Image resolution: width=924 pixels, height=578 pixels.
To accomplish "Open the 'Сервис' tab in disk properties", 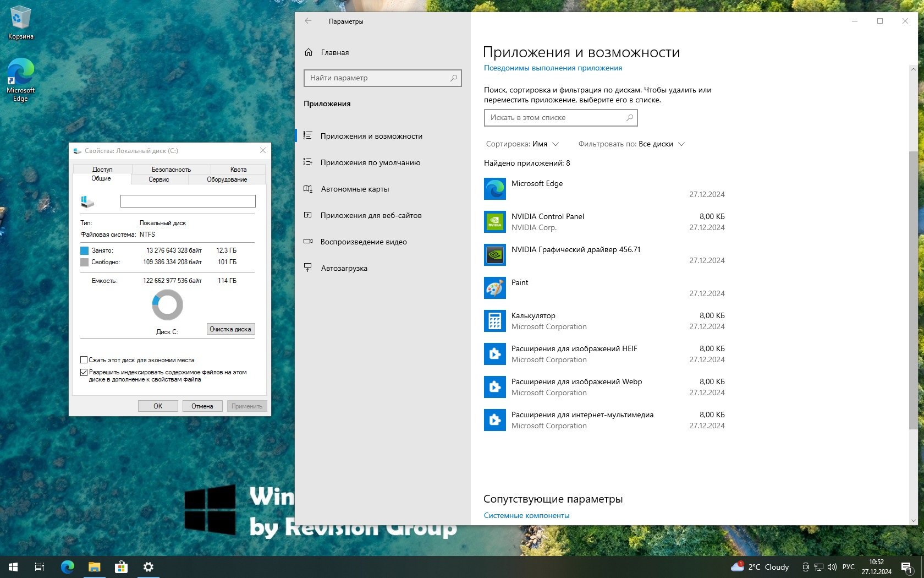I will pos(159,179).
